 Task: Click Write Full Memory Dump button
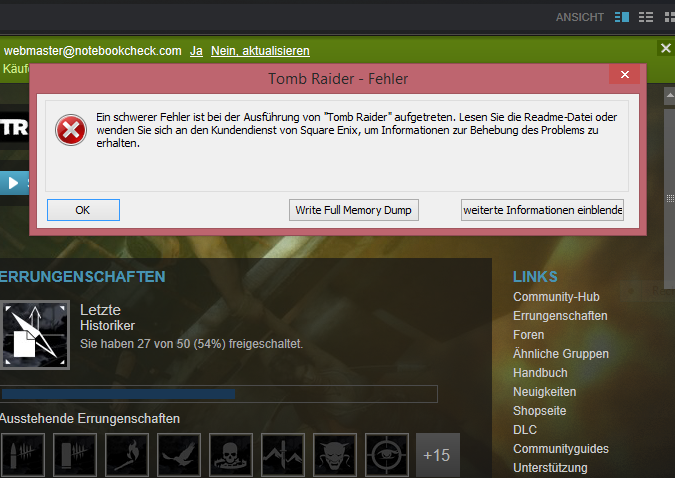353,210
